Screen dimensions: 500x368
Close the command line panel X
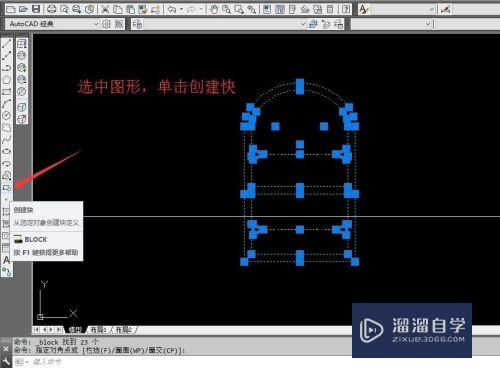6,349
